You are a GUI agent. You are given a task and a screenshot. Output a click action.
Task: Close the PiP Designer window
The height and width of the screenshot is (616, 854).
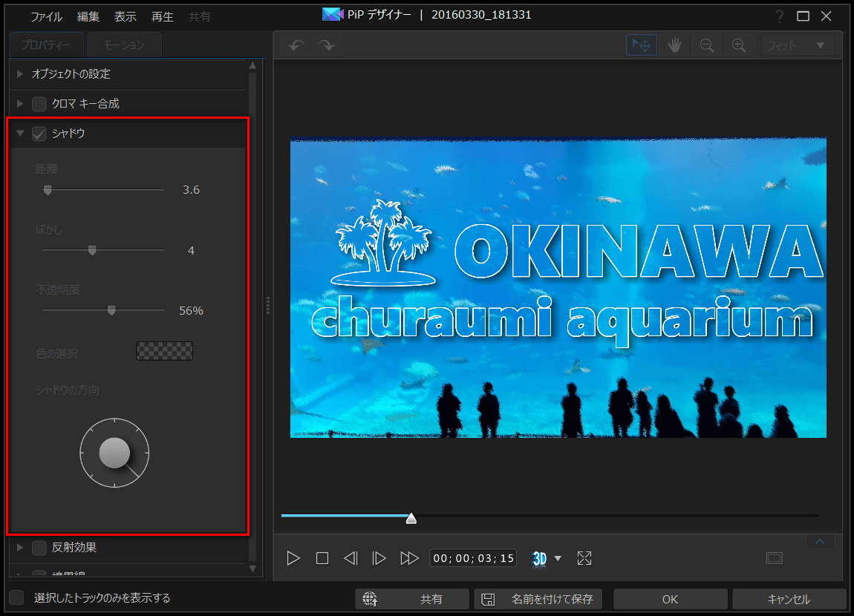(827, 16)
